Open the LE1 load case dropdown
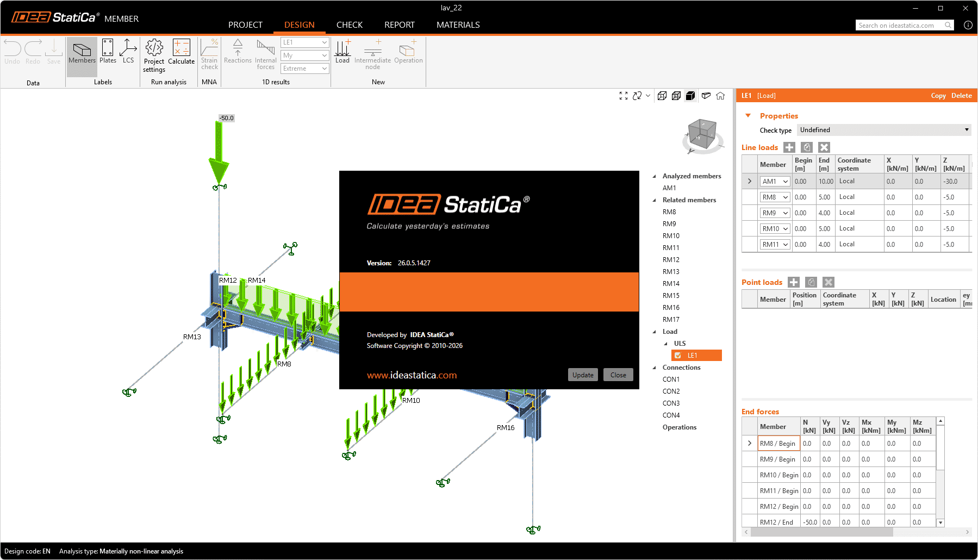 [x=305, y=42]
